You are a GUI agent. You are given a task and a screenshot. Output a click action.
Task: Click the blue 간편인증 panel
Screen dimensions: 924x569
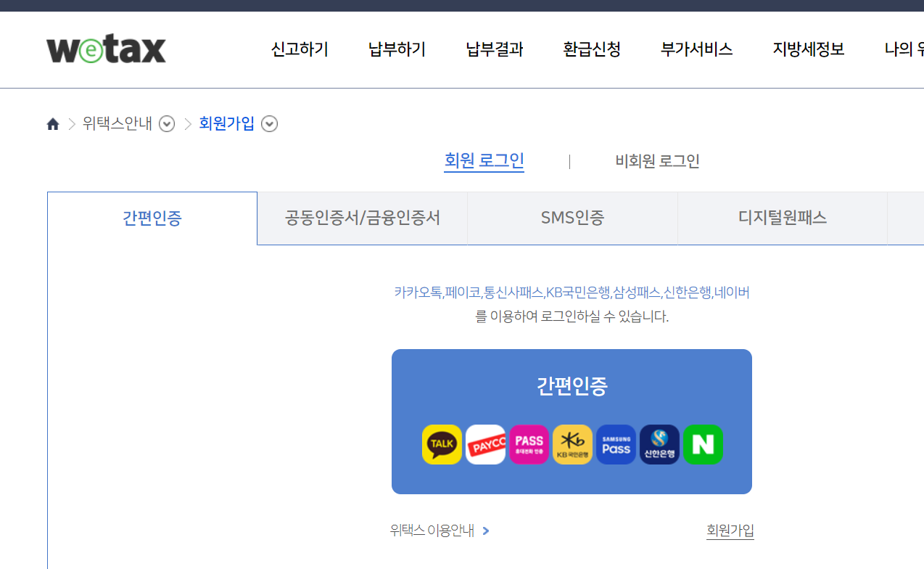[x=572, y=386]
